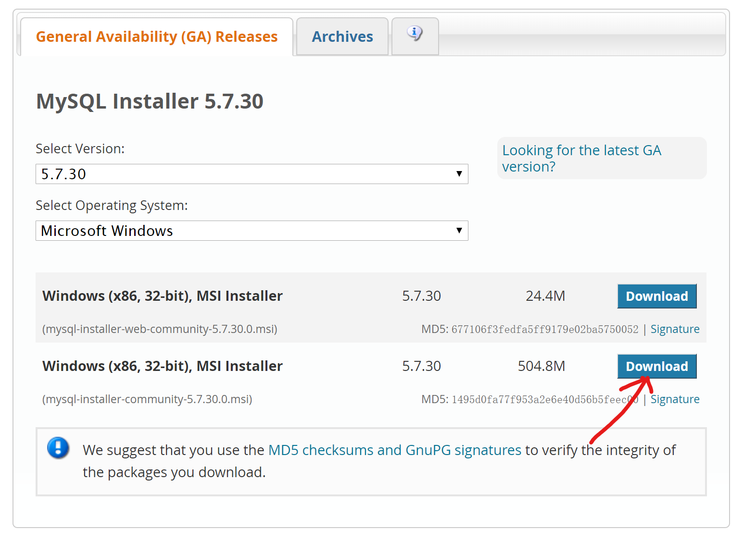This screenshot has width=756, height=542.
Task: Click the blue exclamation notice icon
Action: (x=58, y=448)
